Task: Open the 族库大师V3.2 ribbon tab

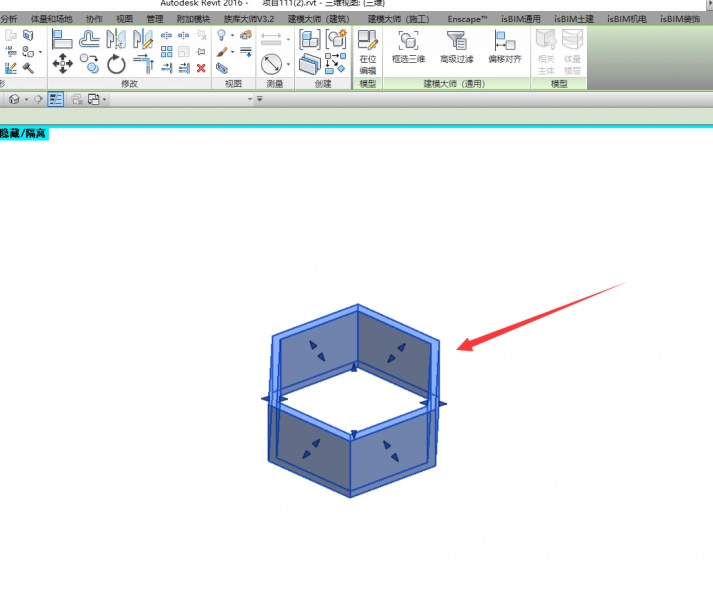Action: [249, 19]
